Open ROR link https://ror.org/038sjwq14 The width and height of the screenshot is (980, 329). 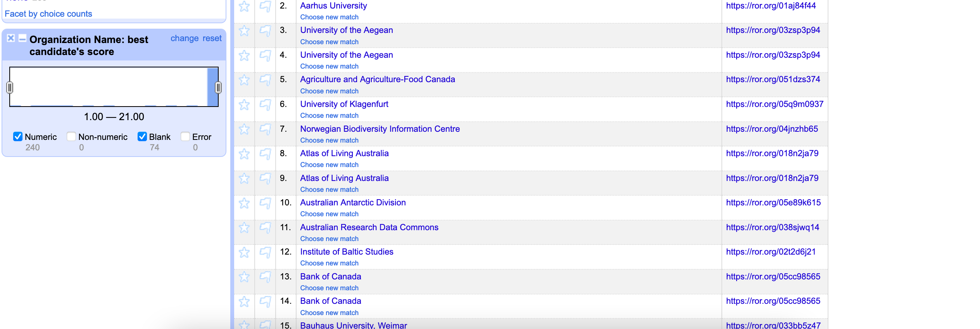coord(773,227)
